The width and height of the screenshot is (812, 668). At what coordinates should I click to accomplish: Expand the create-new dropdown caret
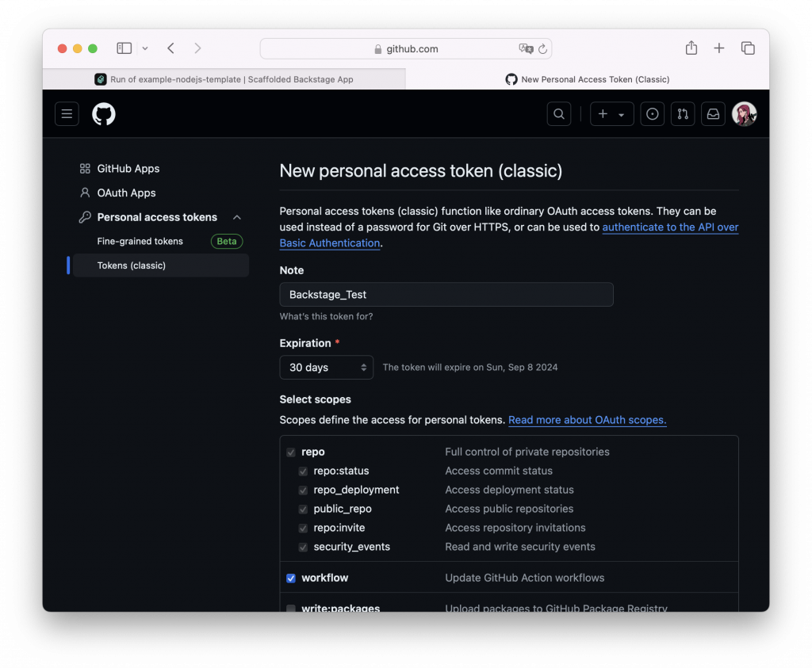coord(622,115)
